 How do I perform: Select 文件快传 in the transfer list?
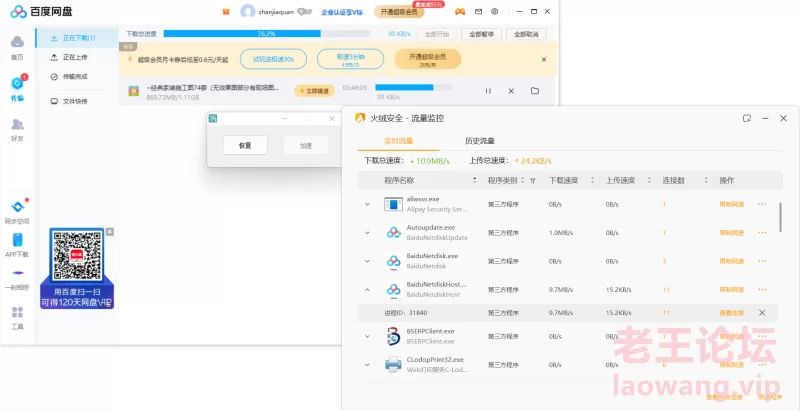pyautogui.click(x=77, y=101)
